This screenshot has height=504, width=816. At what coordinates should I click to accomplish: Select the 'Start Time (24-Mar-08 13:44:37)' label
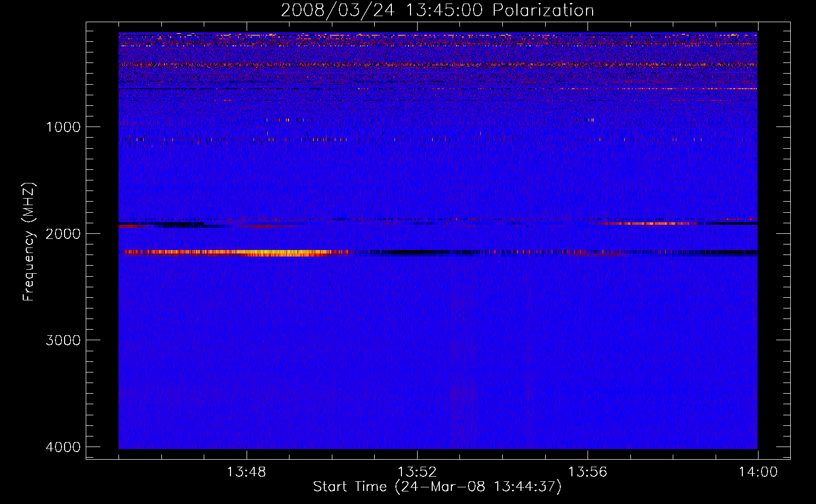pos(437,487)
